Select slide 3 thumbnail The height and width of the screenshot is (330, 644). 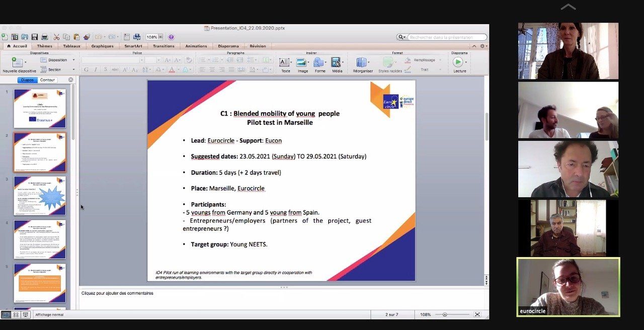(40, 196)
